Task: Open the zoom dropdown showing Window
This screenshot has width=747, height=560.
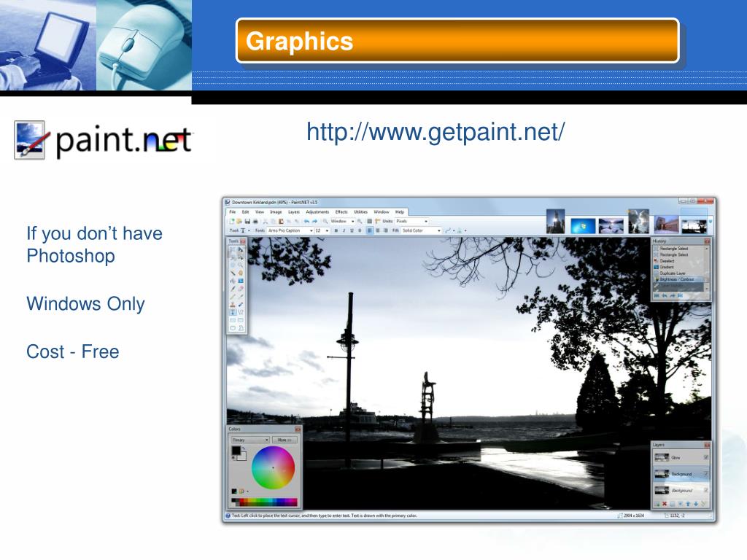Action: pyautogui.click(x=343, y=222)
